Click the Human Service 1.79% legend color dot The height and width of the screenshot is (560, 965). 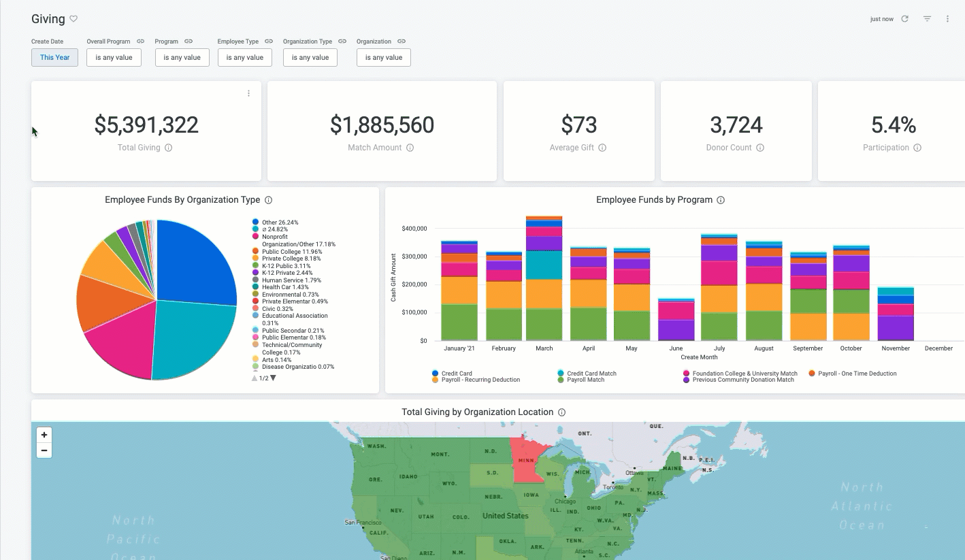coord(255,280)
